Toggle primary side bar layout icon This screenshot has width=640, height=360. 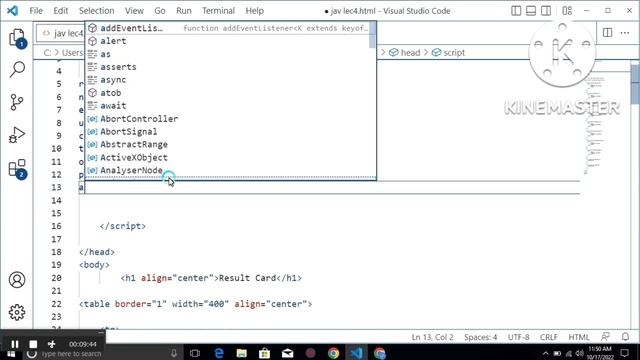click(x=516, y=11)
